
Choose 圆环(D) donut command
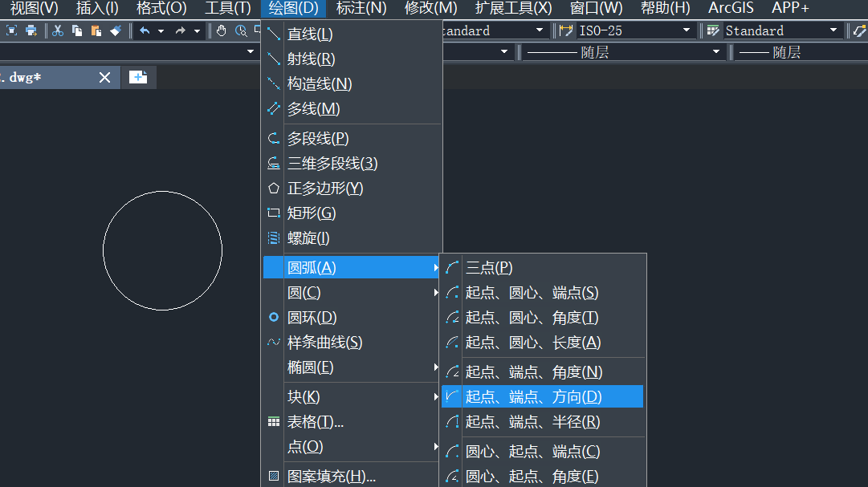[352, 318]
